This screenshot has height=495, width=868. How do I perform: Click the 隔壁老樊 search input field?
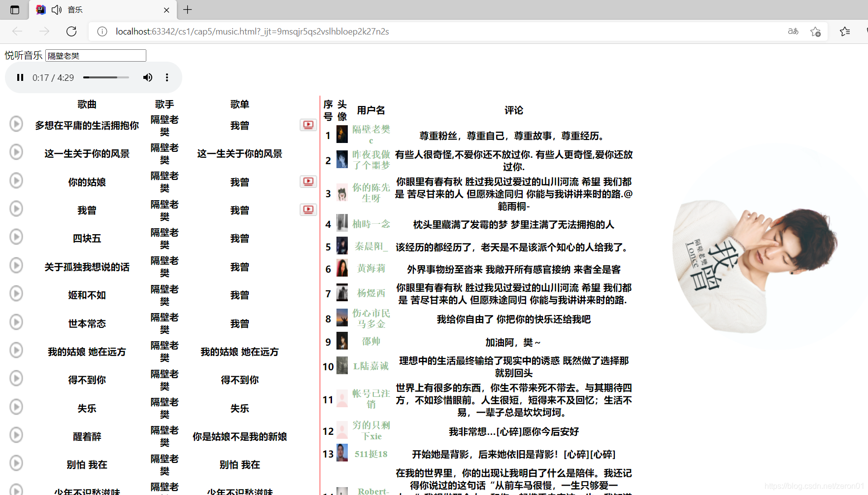click(x=95, y=55)
